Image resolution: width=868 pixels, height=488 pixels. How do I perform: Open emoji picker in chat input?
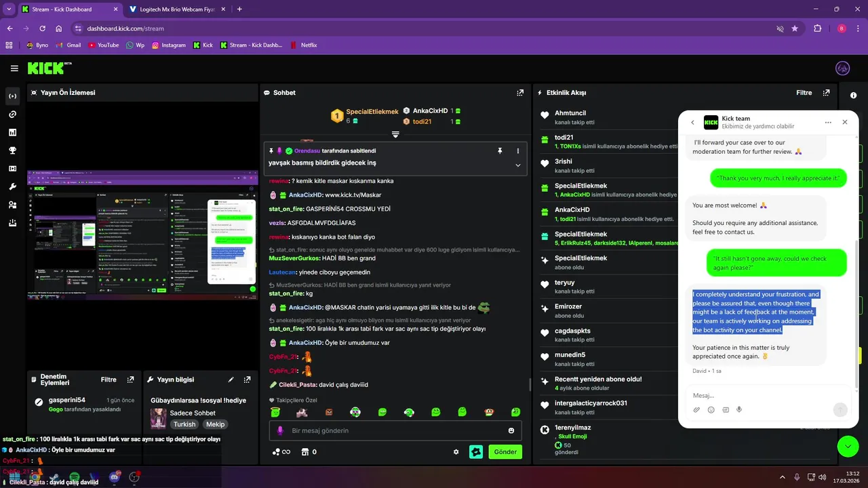coord(511,431)
